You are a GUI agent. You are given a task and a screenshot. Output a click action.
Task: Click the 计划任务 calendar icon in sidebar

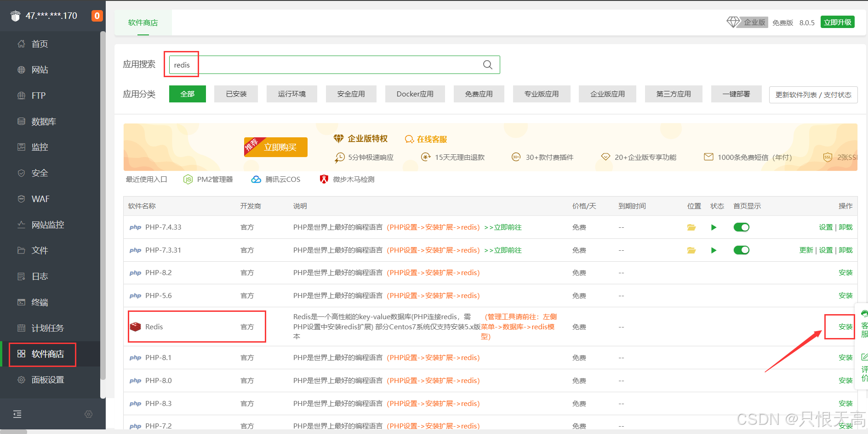pos(21,328)
